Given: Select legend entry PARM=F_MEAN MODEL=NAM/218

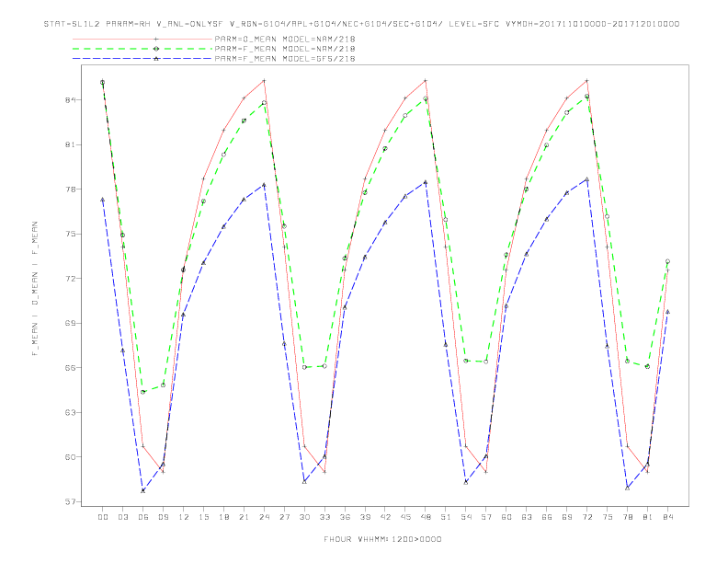Looking at the screenshot, I should (285, 49).
